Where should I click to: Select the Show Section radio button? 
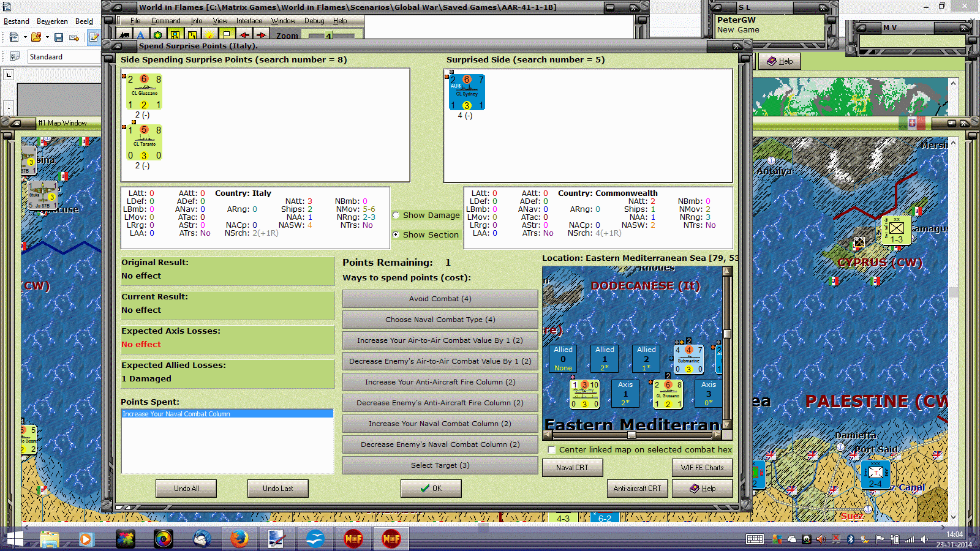coord(396,235)
